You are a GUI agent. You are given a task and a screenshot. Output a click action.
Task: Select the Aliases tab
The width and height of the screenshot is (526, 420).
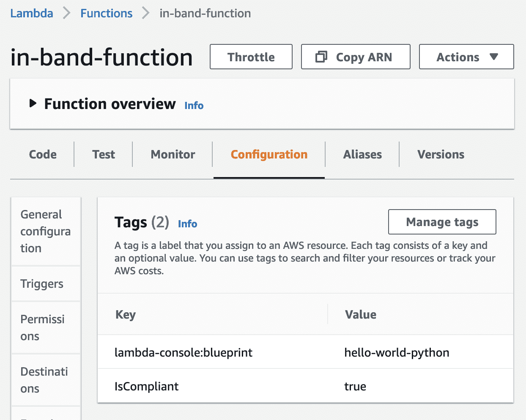362,154
